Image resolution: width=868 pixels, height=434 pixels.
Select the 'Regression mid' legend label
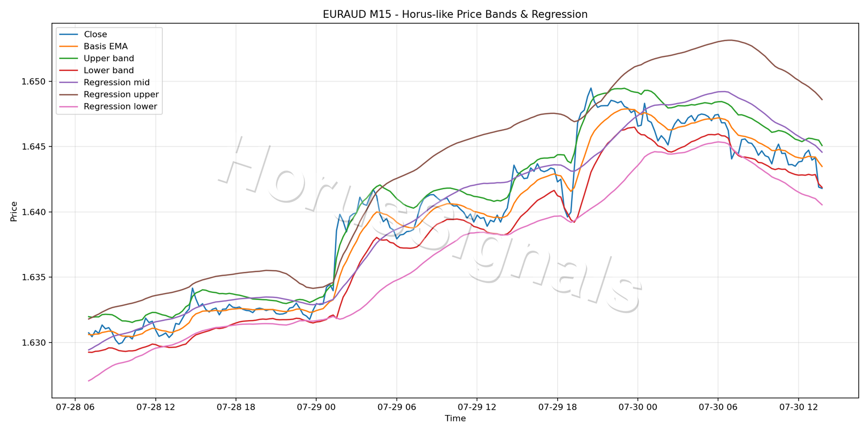click(x=117, y=82)
